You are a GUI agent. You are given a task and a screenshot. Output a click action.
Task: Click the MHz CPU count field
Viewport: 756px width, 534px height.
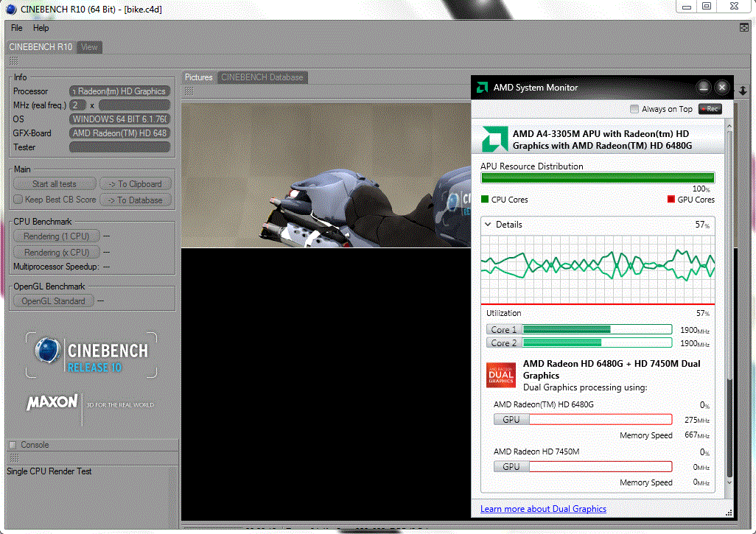click(x=77, y=105)
